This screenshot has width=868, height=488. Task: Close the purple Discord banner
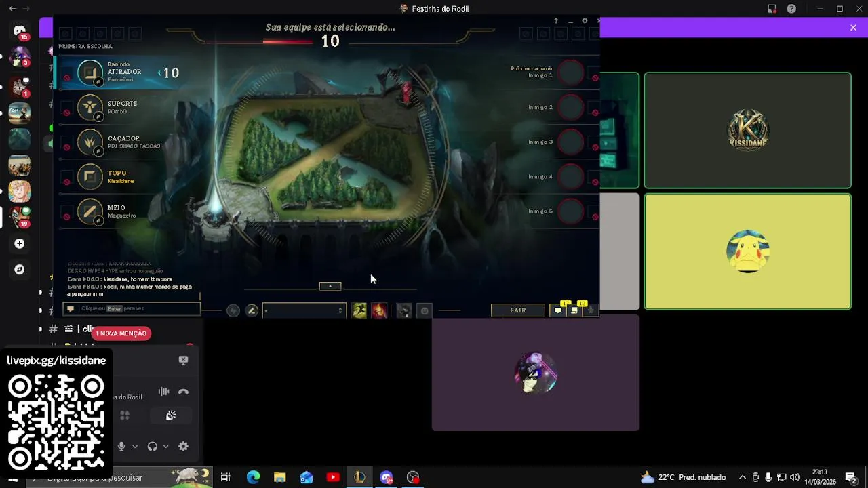853,28
